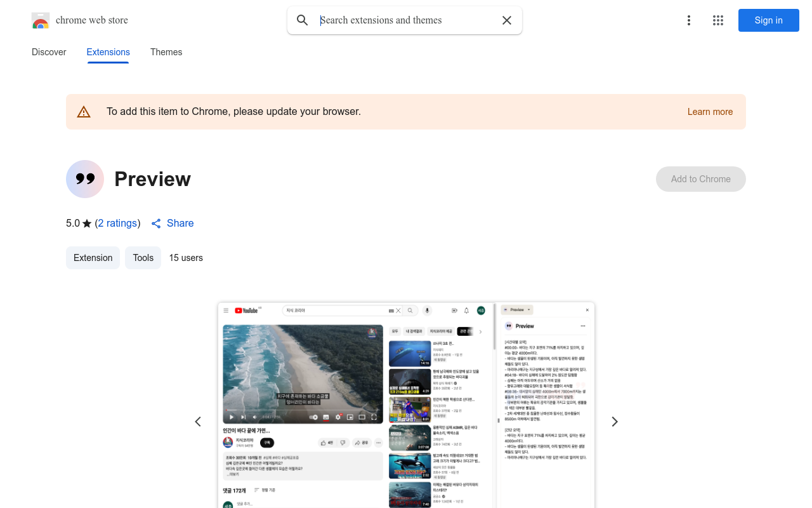Clear search with the X icon
Viewport: 812px width, 508px height.
point(507,20)
